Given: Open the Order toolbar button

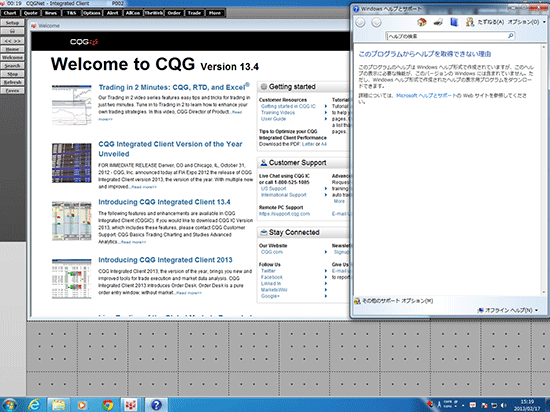Looking at the screenshot, I should coord(174,13).
